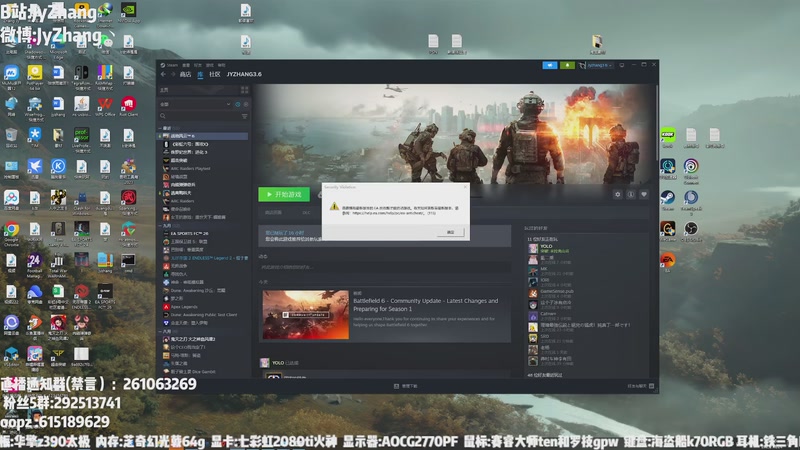800x450 pixels.
Task: Click the activity post input field
Action: tap(386, 267)
